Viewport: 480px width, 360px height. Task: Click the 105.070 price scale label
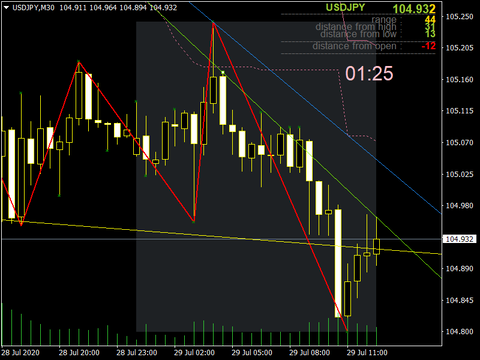click(460, 143)
